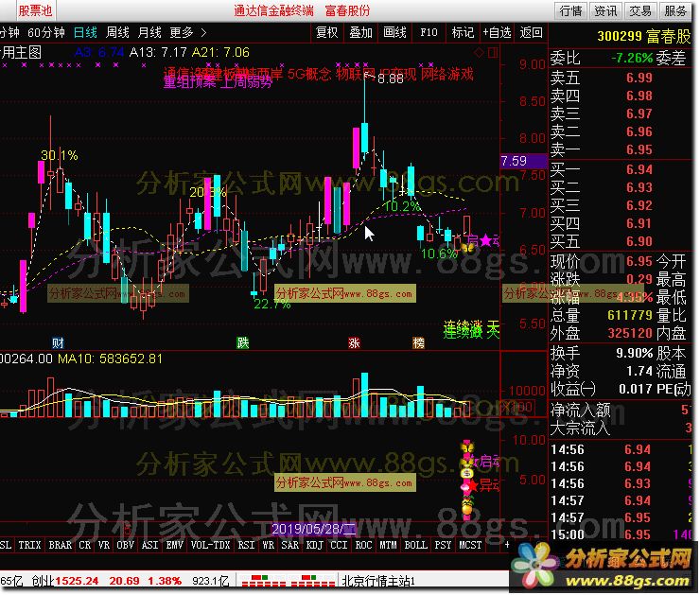Click the 标记 mark button
Viewport: 700px width, 595px height.
tap(463, 32)
